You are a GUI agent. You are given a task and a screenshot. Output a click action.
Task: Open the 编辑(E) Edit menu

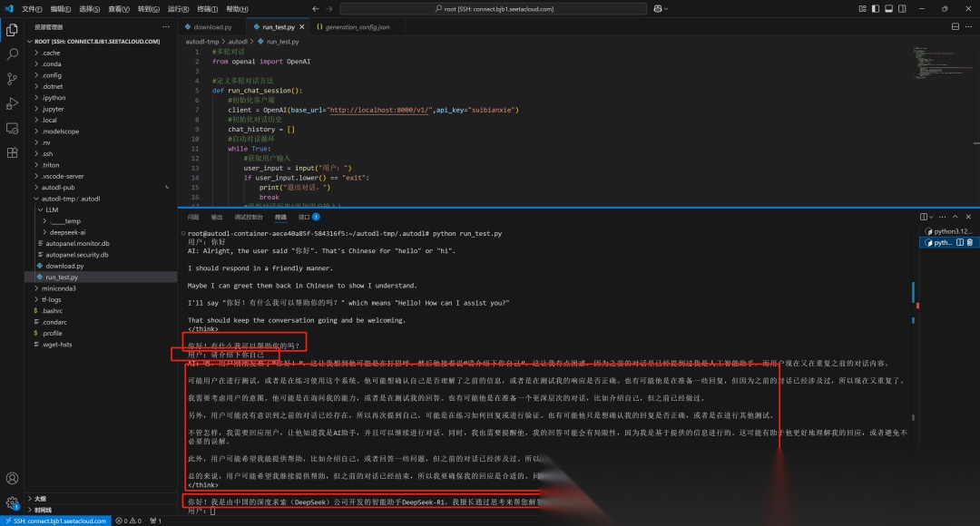pyautogui.click(x=61, y=9)
